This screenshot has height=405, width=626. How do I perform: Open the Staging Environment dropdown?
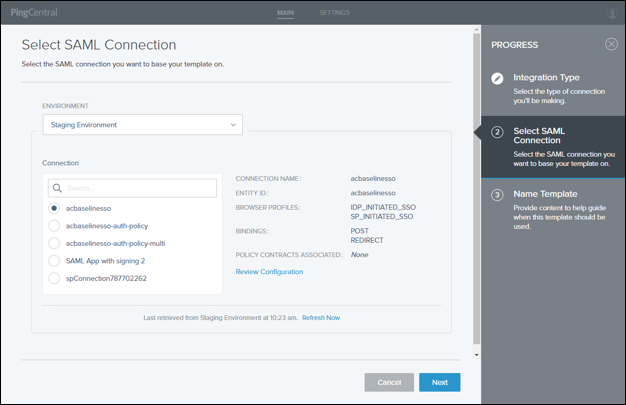[x=142, y=125]
